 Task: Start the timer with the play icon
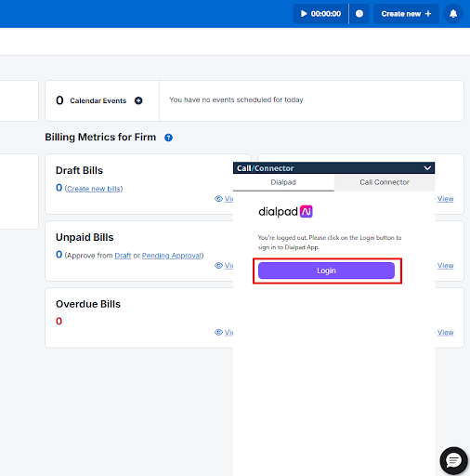point(304,14)
